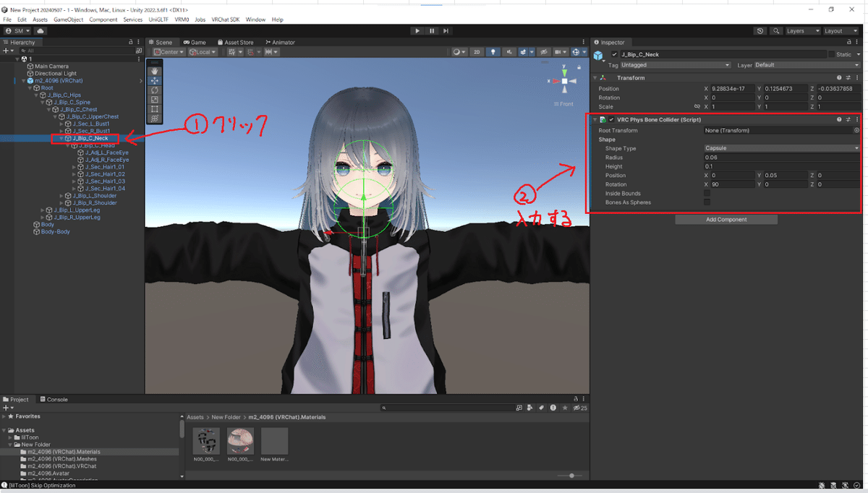
Task: Switch to the Game tab
Action: (195, 43)
